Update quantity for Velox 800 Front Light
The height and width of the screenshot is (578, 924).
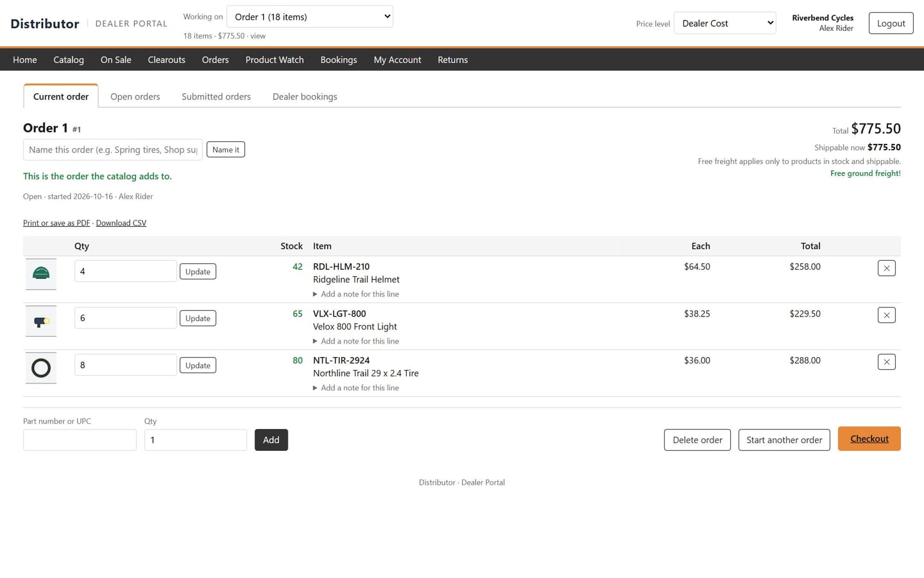[198, 319]
